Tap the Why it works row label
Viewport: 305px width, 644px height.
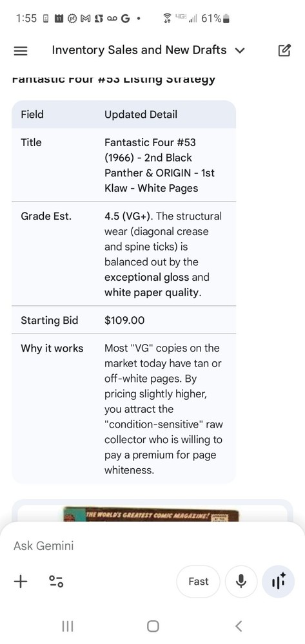(52, 348)
